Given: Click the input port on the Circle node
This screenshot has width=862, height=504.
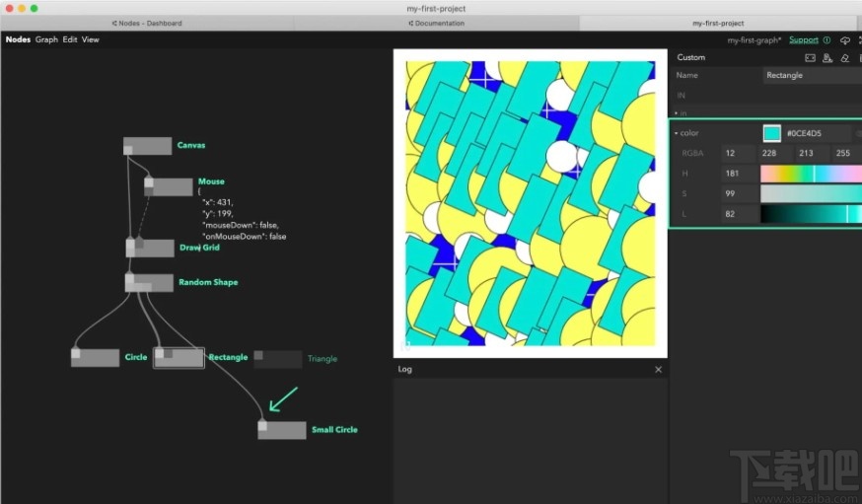Looking at the screenshot, I should tap(75, 353).
